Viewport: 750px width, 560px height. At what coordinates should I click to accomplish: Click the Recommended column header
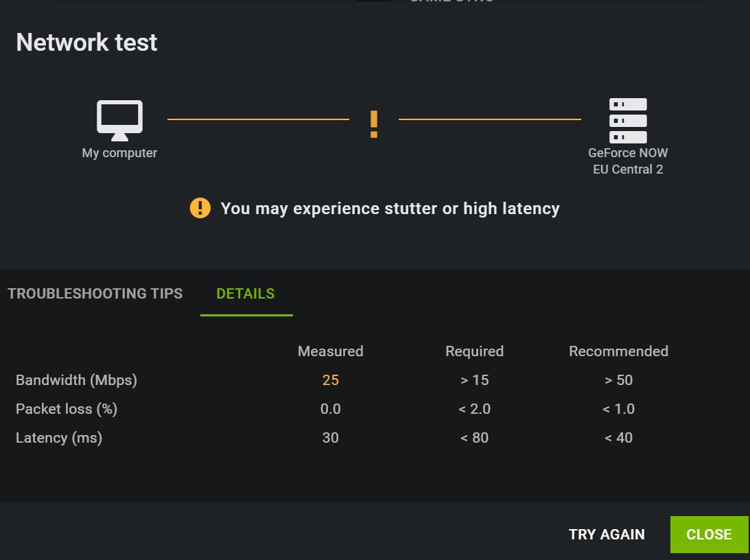tap(618, 351)
